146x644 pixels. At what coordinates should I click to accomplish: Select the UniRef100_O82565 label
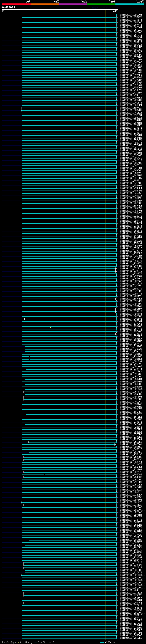(x=131, y=281)
